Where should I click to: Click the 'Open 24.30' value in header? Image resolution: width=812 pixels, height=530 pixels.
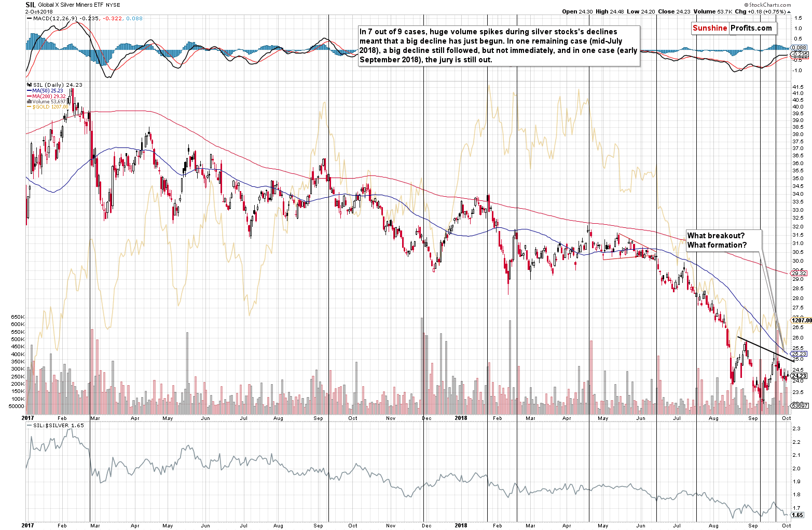577,11
